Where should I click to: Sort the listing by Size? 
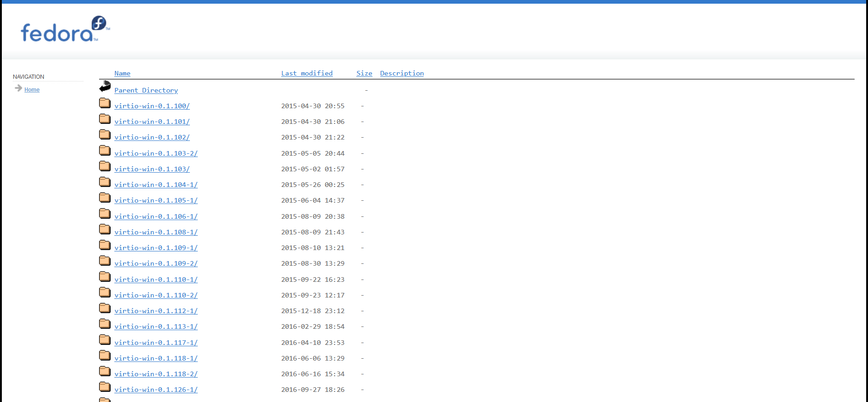click(x=364, y=73)
